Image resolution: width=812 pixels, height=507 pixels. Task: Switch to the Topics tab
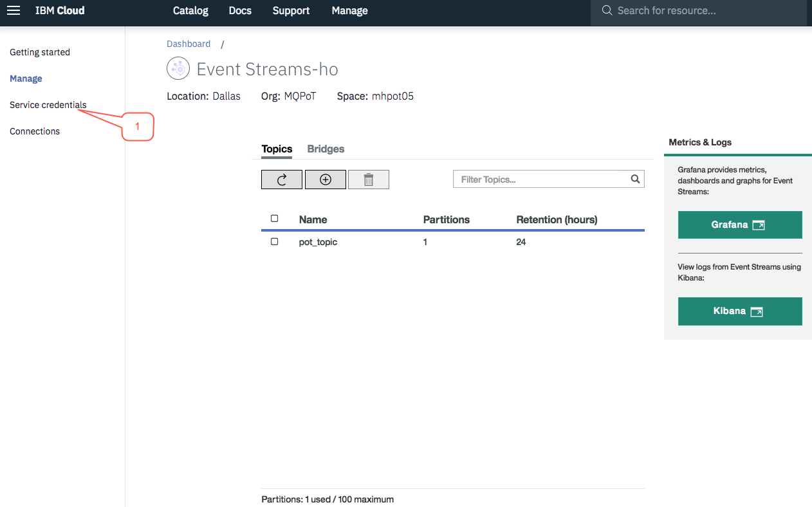point(277,149)
